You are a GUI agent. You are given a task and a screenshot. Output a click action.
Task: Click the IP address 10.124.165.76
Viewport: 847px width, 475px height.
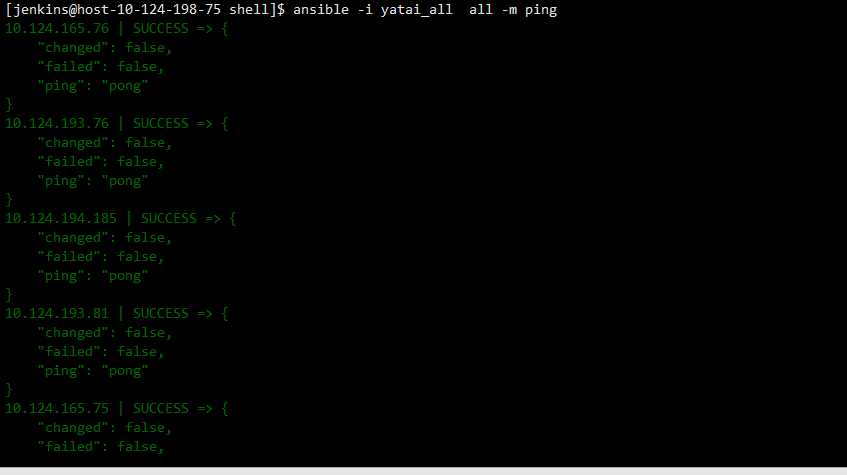(x=57, y=29)
